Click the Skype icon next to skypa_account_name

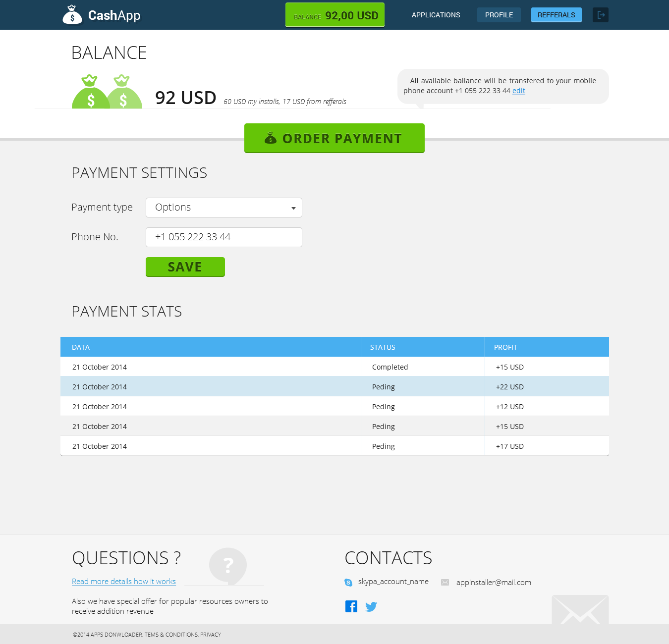(349, 582)
